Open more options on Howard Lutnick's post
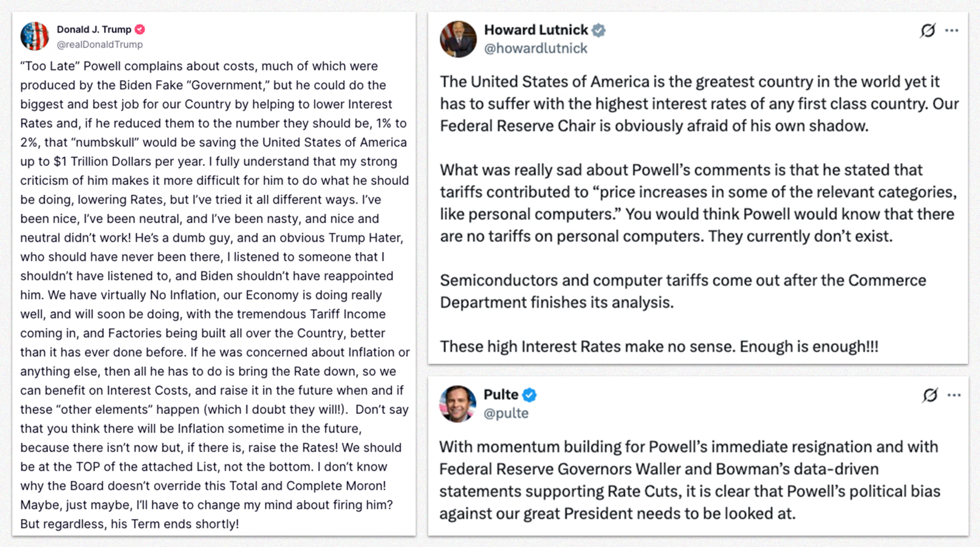The height and width of the screenshot is (547, 980). [x=951, y=30]
